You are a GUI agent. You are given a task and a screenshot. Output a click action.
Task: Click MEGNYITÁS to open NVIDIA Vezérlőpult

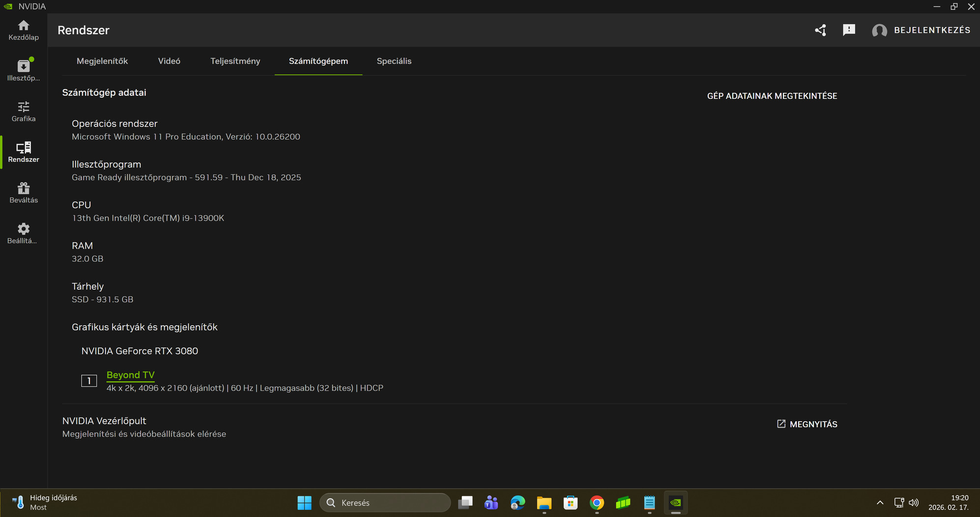807,424
